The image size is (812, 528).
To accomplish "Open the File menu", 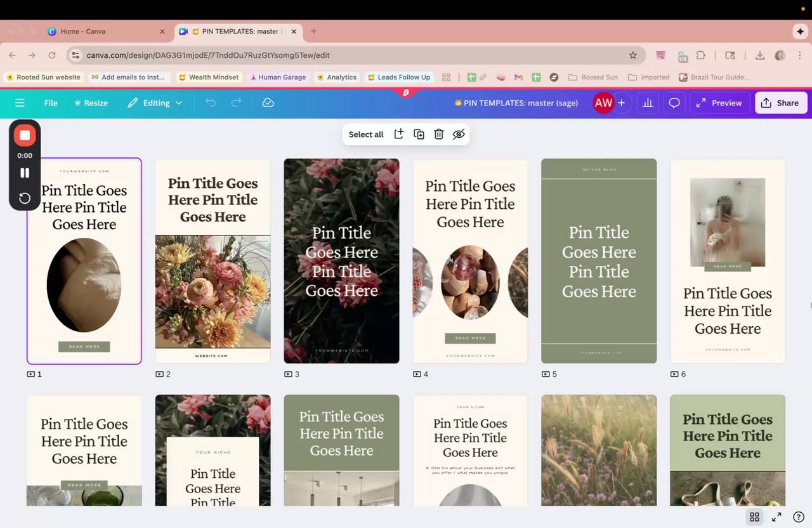I will pos(51,103).
